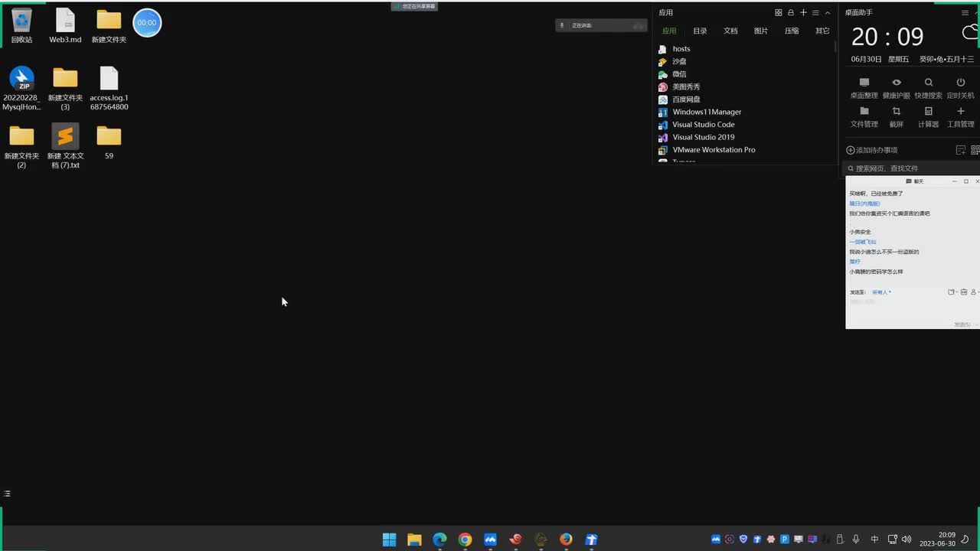Switch to the 文档 tab

tap(730, 31)
